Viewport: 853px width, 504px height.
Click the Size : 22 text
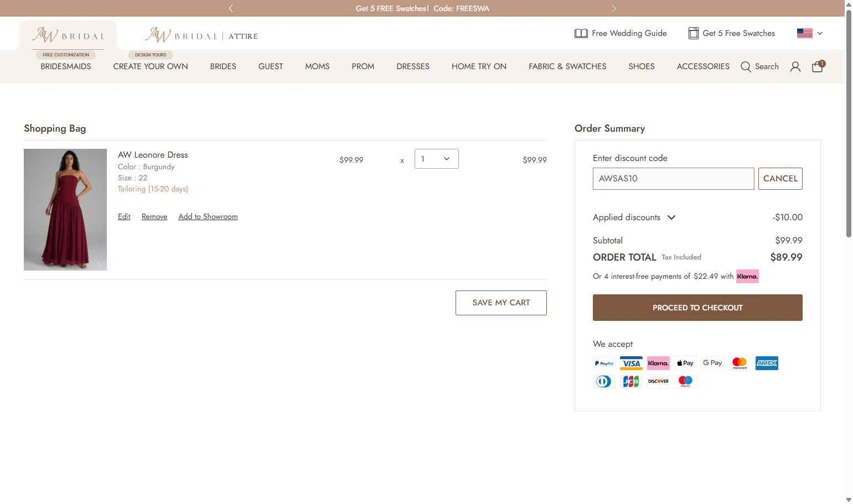click(133, 178)
